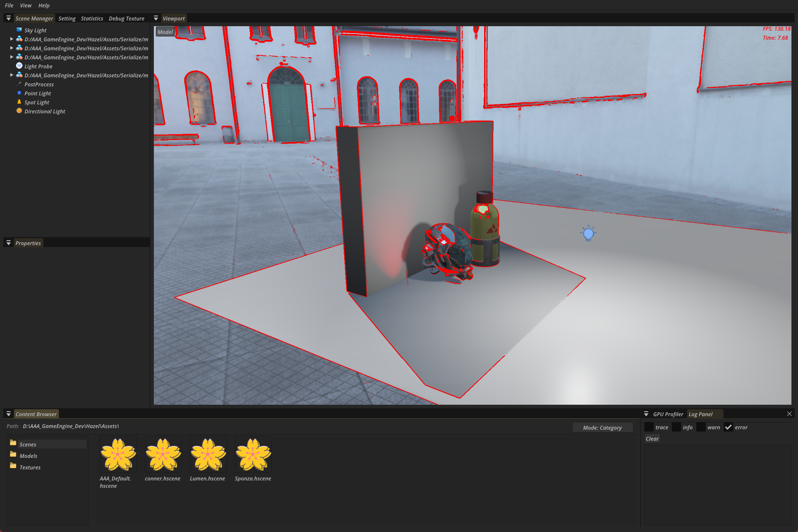Viewport: 798px width, 532px height.
Task: Open the File menu
Action: (x=9, y=5)
